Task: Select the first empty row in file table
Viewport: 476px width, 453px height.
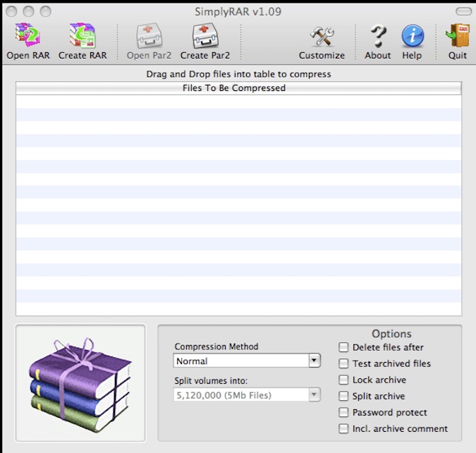Action: [238, 102]
